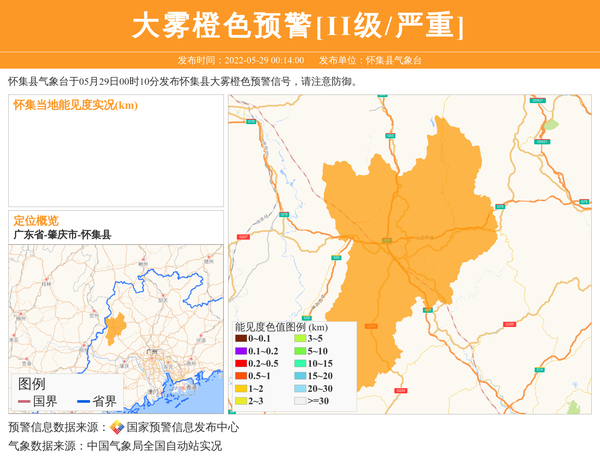Select the dark brown 0~0.1 visibility swatch
600x471 pixels.
pos(241,340)
